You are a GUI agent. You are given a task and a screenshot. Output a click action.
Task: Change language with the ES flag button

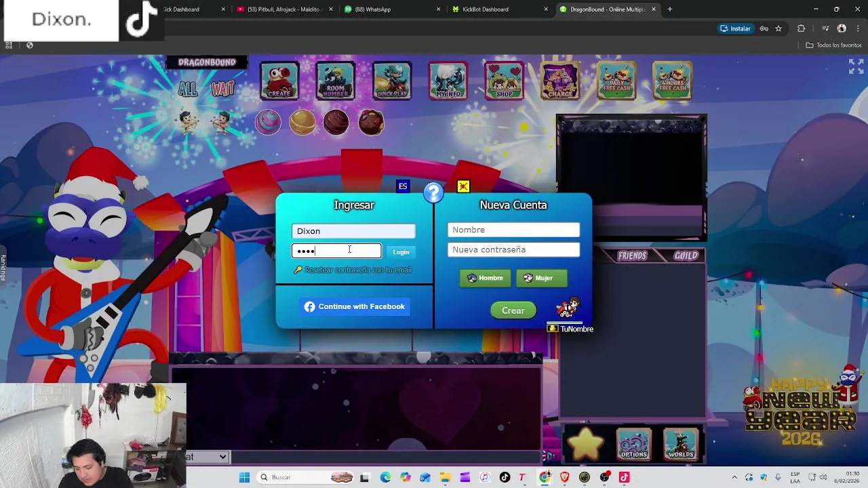(x=403, y=186)
